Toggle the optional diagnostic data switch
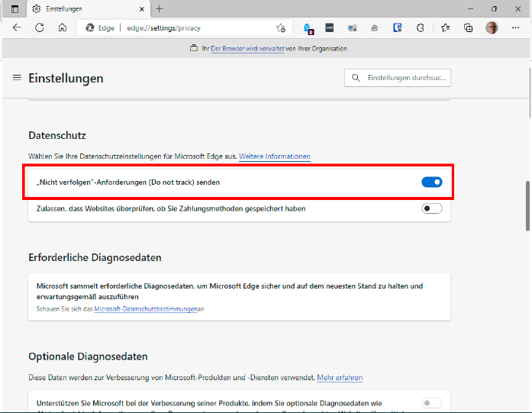The image size is (532, 413). (432, 403)
